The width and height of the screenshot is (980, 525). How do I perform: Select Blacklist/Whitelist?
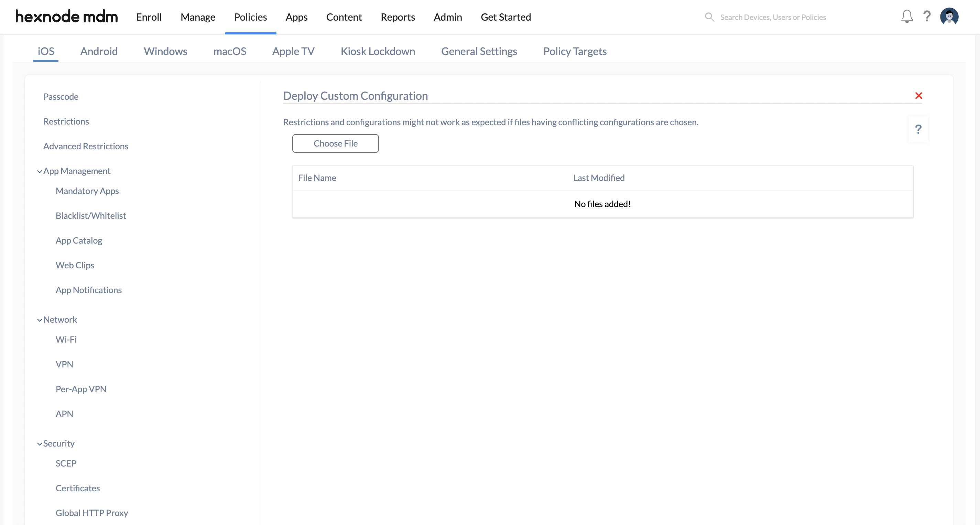(x=90, y=215)
